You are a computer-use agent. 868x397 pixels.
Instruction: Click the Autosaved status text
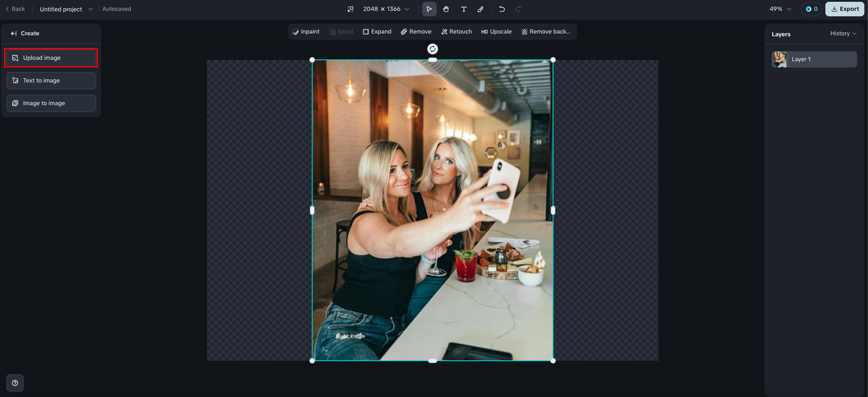tap(117, 9)
